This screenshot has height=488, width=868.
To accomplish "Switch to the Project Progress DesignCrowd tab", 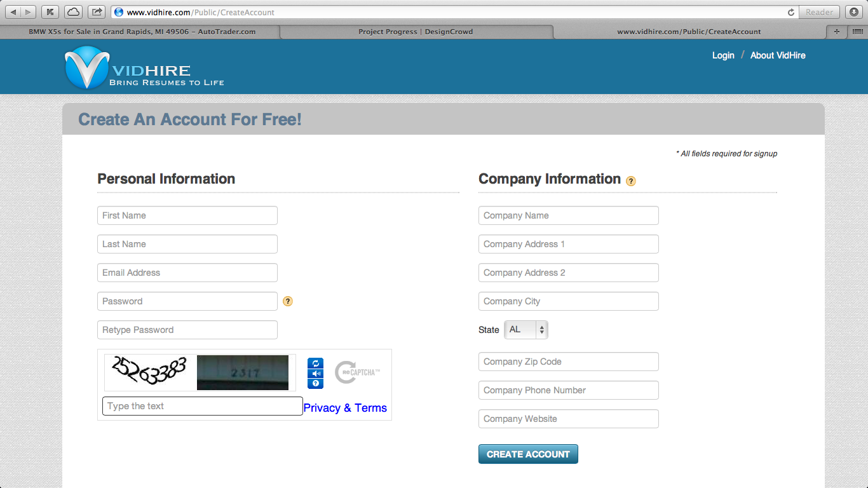I will point(416,32).
